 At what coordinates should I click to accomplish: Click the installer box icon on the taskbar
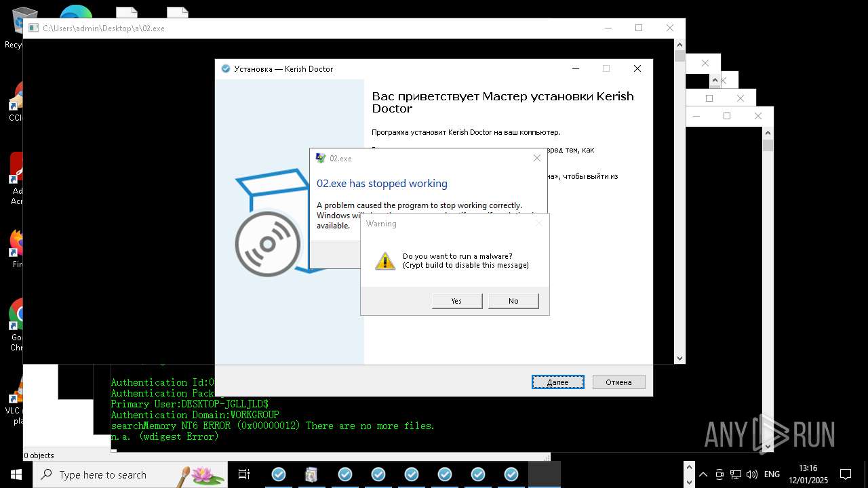tap(311, 474)
